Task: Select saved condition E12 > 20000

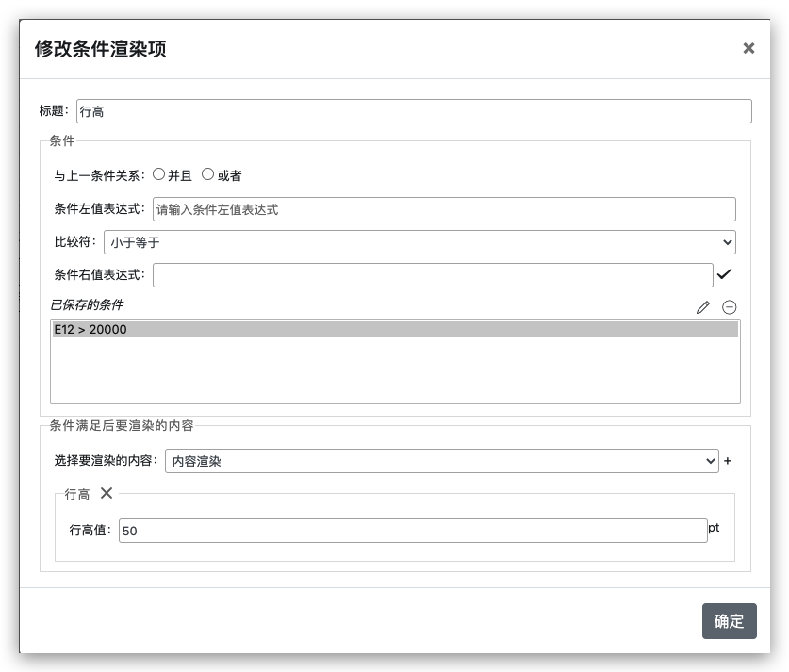Action: coord(395,330)
